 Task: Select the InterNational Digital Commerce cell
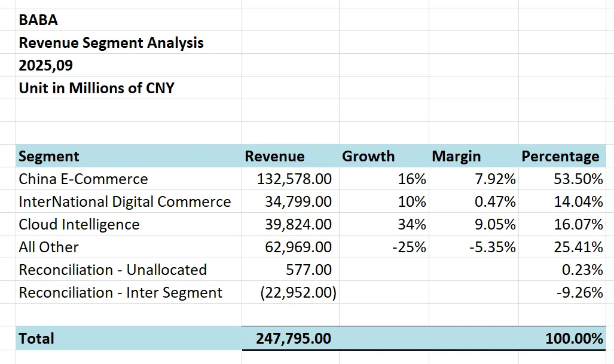(x=125, y=202)
